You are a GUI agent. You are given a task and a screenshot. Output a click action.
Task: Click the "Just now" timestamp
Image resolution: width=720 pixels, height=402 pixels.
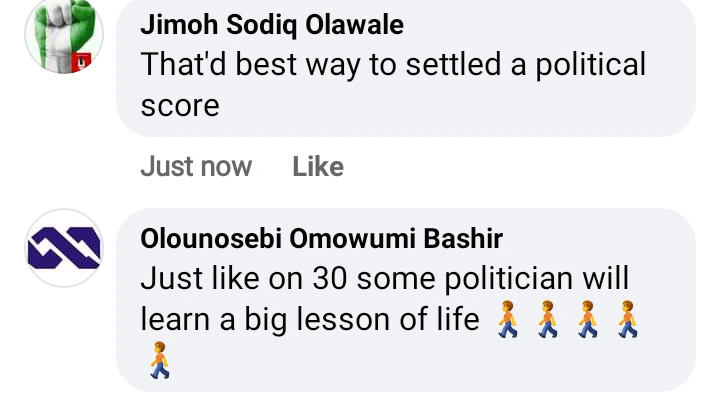tap(196, 166)
